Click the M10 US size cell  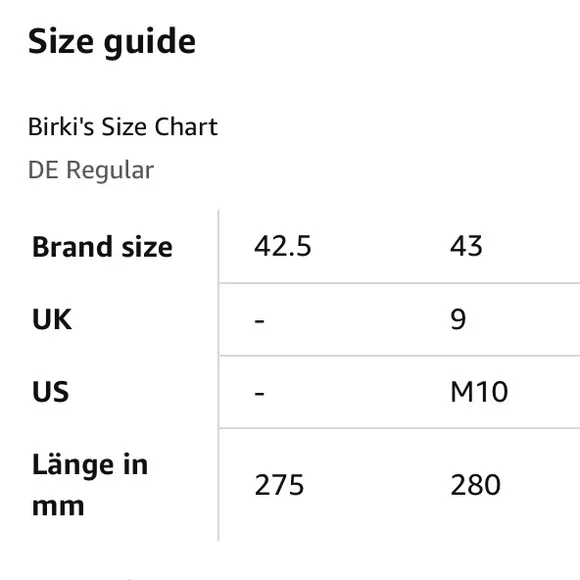[479, 392]
